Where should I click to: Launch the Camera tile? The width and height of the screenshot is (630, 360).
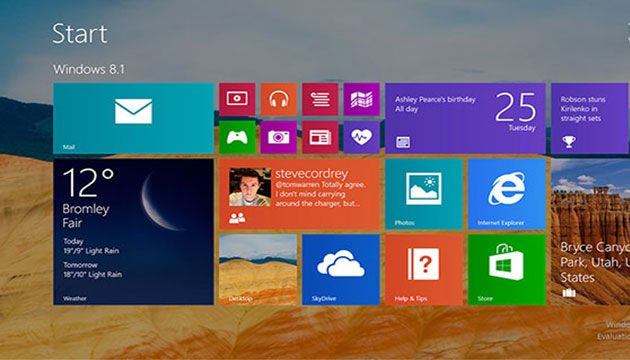pos(279,137)
